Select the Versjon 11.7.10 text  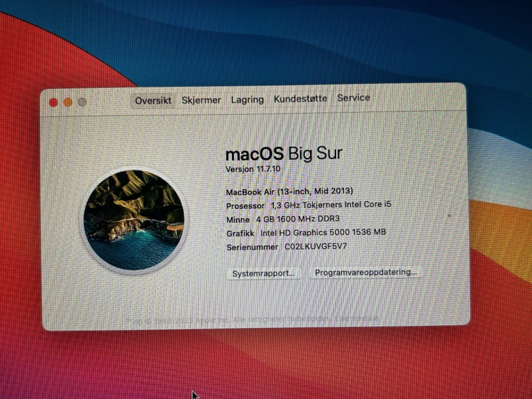[253, 169]
